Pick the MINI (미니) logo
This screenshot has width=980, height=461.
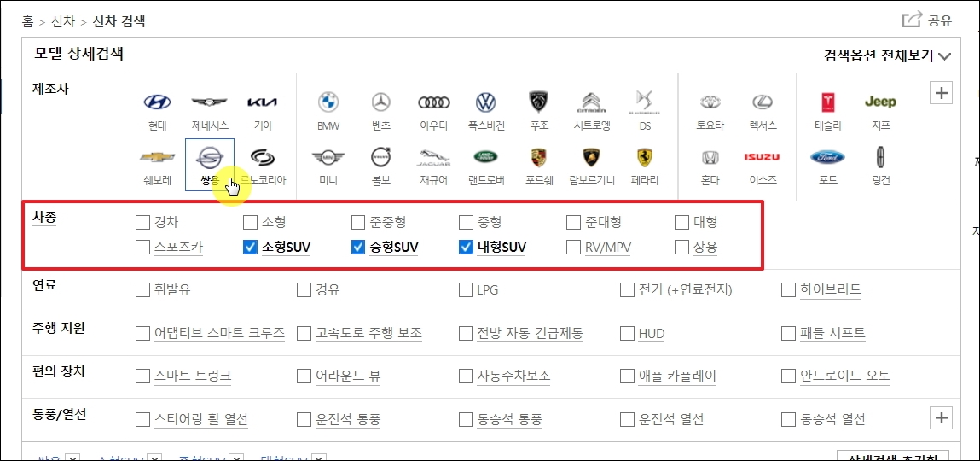click(x=328, y=157)
